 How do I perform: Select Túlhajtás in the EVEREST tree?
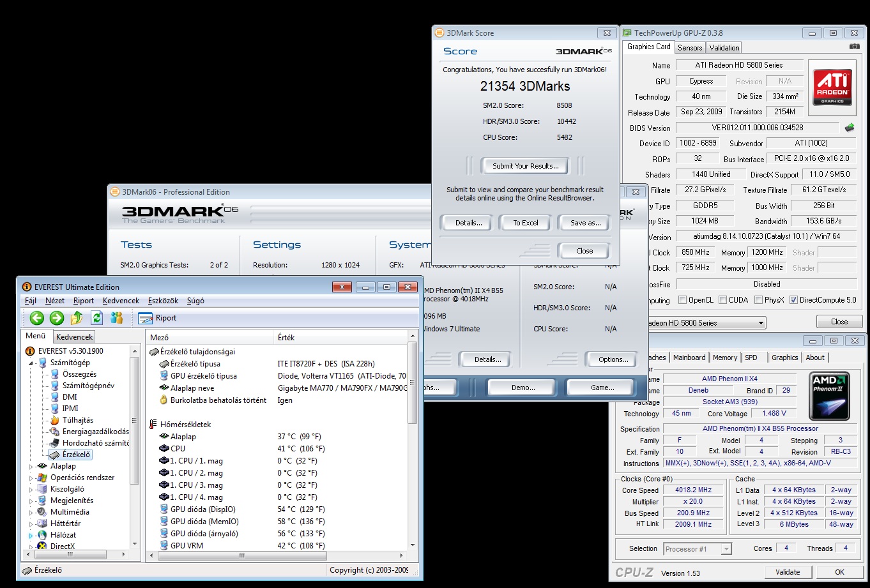[72, 419]
